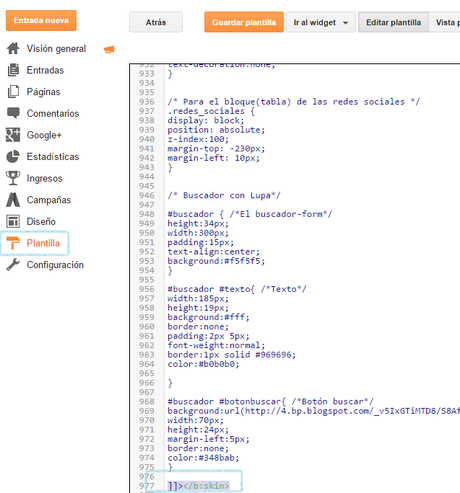
Task: Click the 'text-align:center;' line
Action: (x=213, y=252)
